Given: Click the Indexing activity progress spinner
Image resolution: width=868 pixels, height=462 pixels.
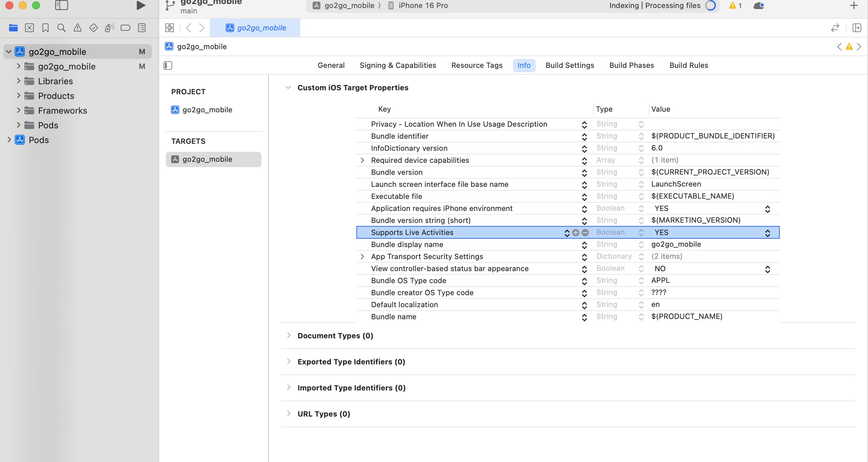Looking at the screenshot, I should (x=710, y=5).
